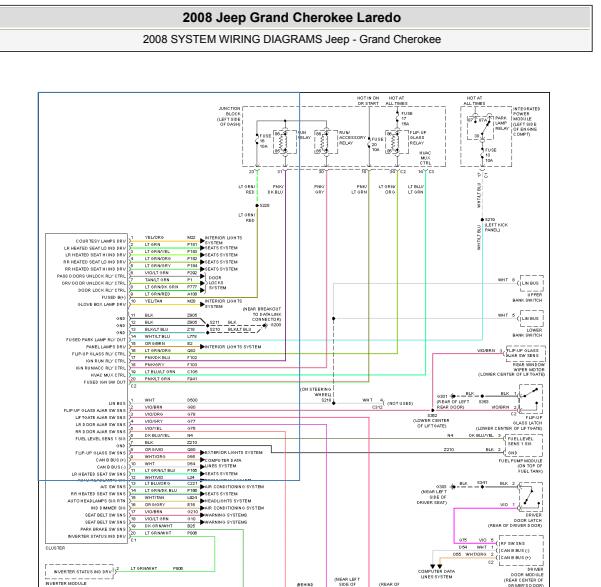Select the "LR DOOR AJAR SW SNS" label
This screenshot has height=587, width=601.
coord(100,424)
